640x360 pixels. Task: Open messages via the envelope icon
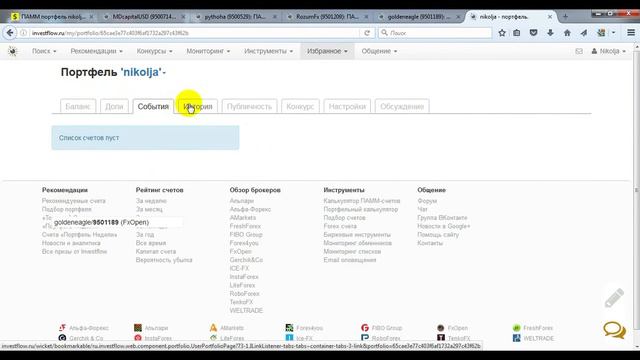point(579,51)
